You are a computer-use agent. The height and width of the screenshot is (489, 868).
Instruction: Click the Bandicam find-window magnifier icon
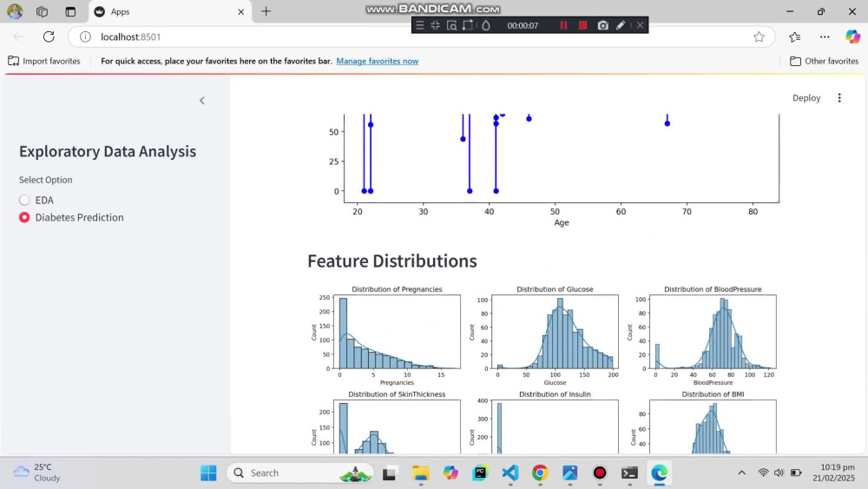(451, 25)
